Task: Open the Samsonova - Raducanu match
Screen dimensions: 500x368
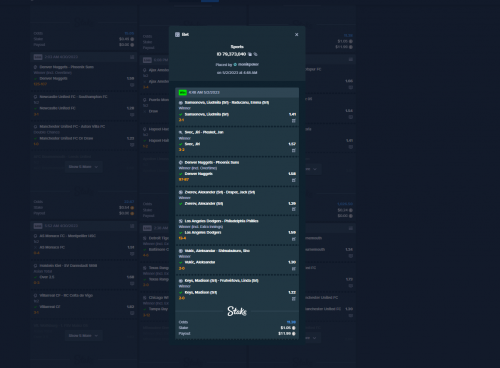Action: point(227,103)
